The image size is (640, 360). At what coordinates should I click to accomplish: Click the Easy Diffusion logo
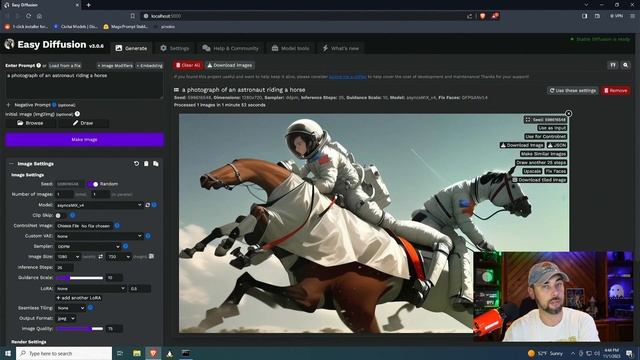(x=9, y=44)
